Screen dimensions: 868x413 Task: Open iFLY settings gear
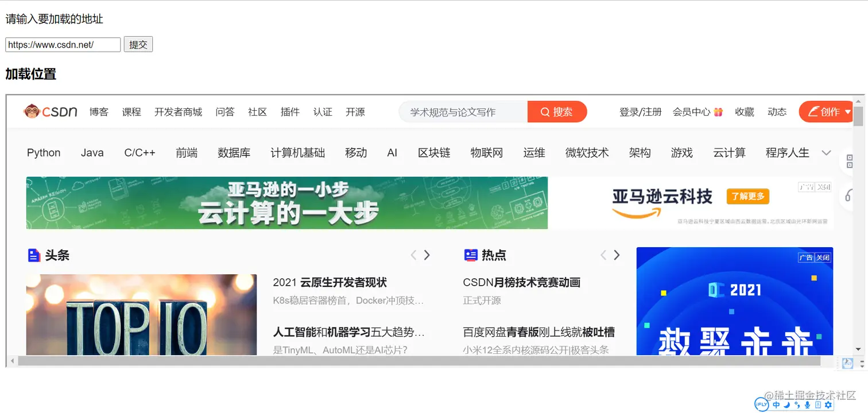828,405
